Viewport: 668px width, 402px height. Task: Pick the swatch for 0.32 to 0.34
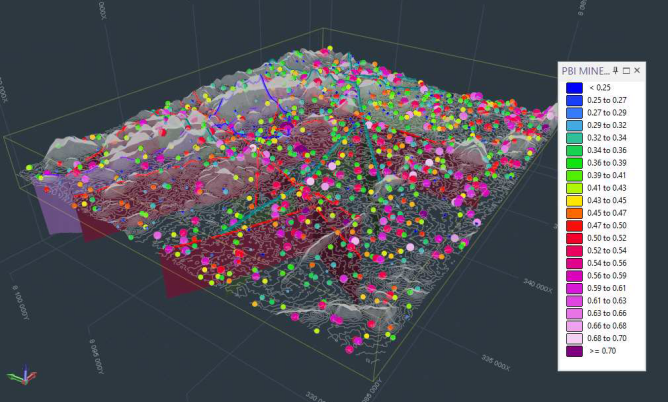574,138
